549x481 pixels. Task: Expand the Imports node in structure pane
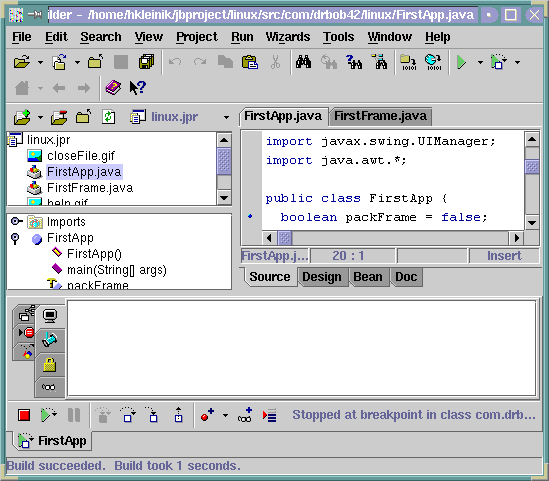(16, 221)
